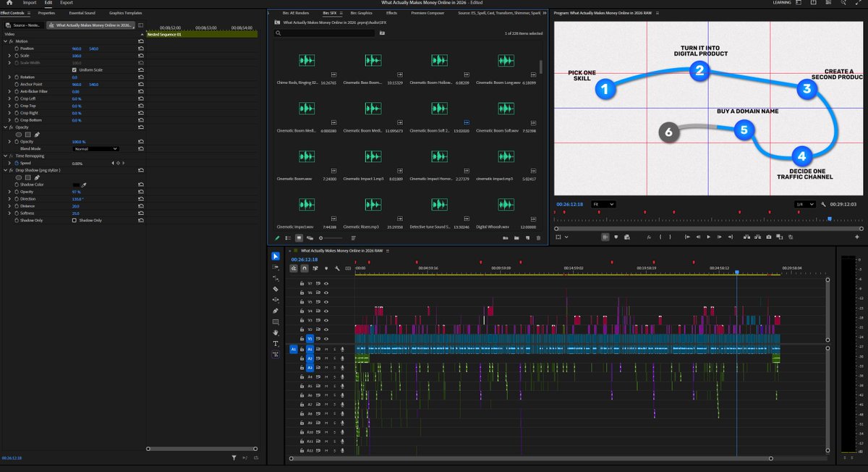Create ellipse mask under Opacity
The height and width of the screenshot is (472, 868).
pos(20,135)
